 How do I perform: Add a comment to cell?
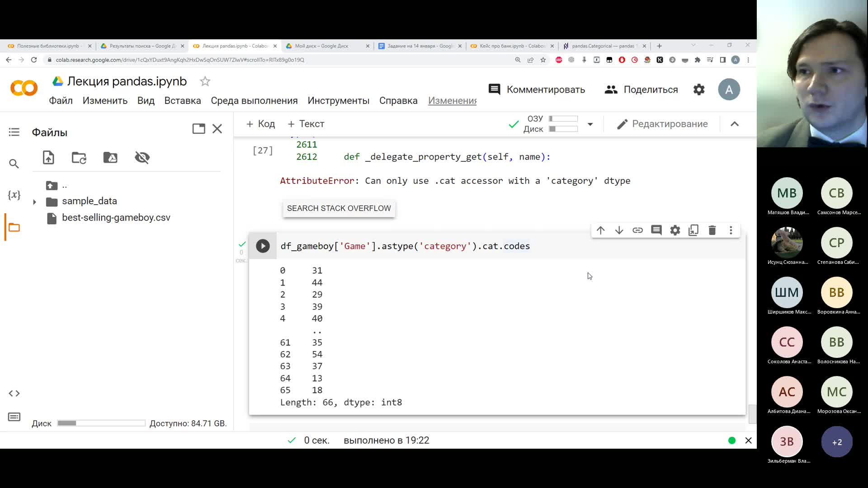tap(656, 230)
